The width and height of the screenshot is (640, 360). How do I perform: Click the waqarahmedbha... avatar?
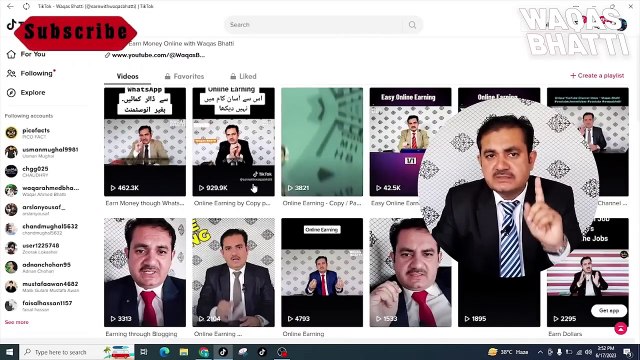(11, 190)
